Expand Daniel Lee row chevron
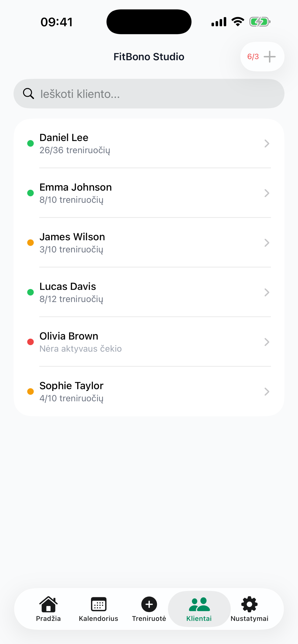298x644 pixels. [x=267, y=143]
